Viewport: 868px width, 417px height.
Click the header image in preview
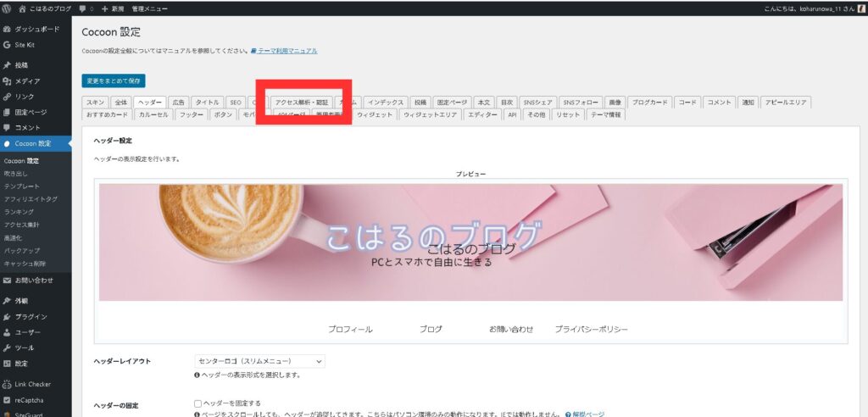[x=470, y=242]
